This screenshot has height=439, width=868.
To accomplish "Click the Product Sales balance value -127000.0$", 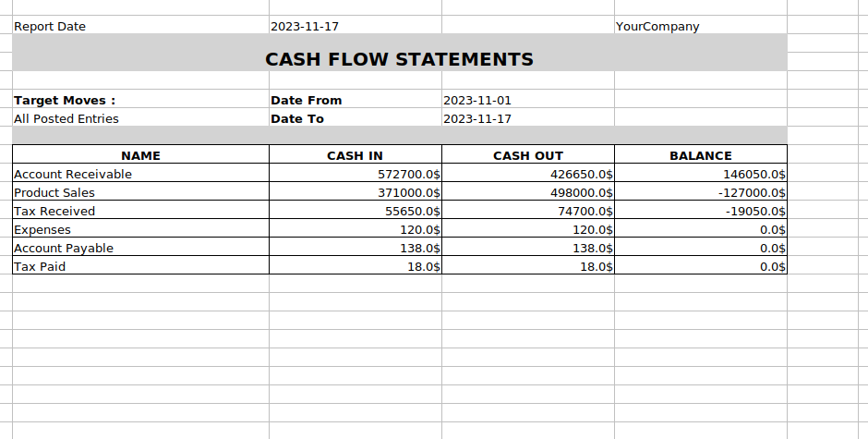I will (x=751, y=193).
